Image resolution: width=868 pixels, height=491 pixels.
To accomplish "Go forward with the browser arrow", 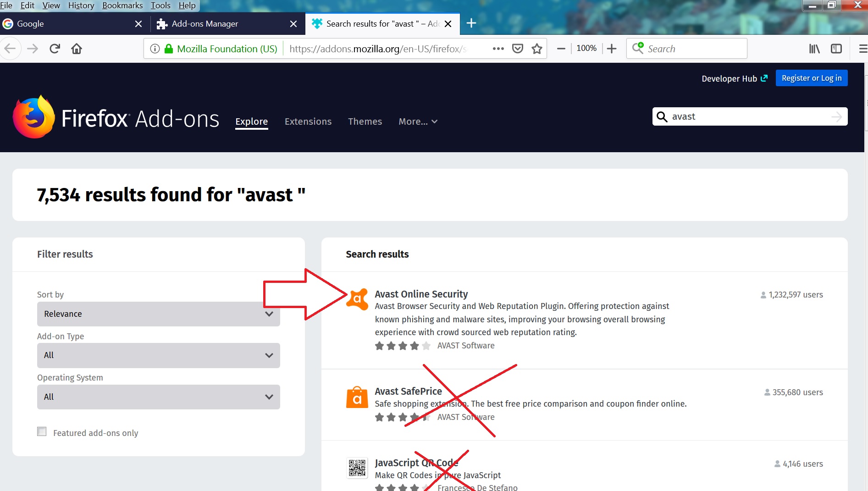I will coord(33,49).
